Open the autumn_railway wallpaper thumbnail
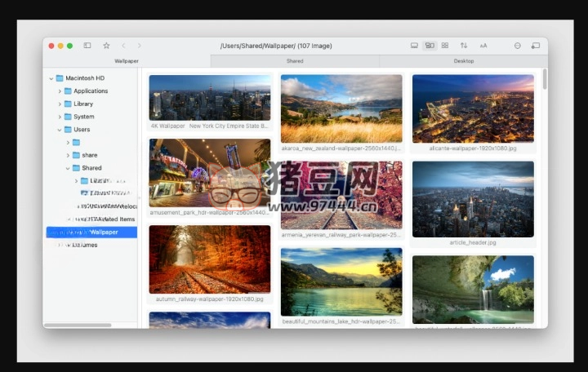 pos(210,259)
